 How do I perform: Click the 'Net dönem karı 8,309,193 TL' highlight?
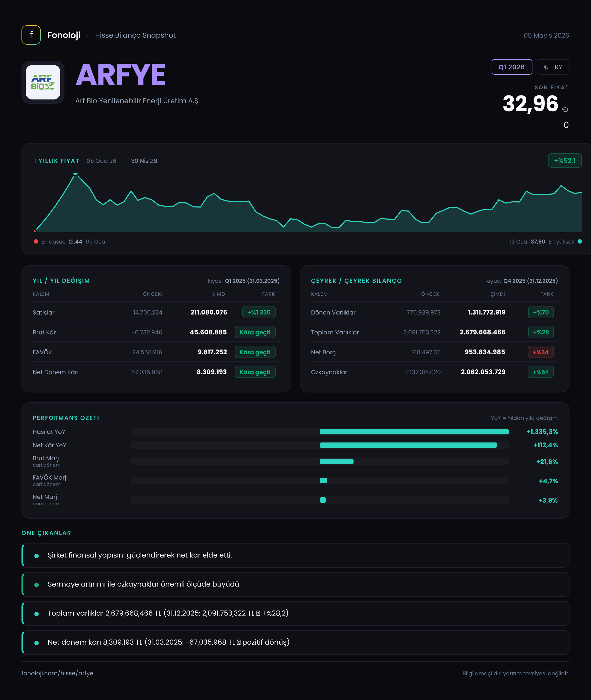[295, 642]
